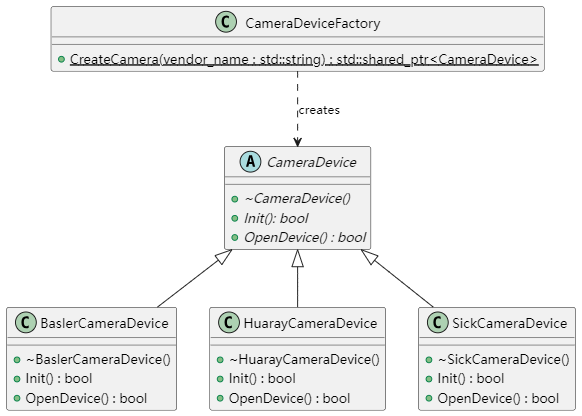Click the dashed arrow head into CameraDevice
Image resolution: width=582 pixels, height=416 pixels.
coord(297,142)
